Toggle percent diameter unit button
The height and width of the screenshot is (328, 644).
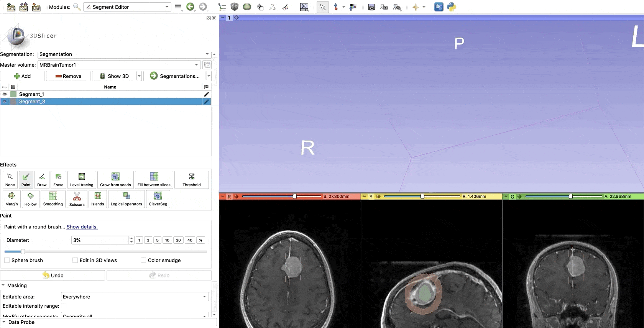click(200, 240)
